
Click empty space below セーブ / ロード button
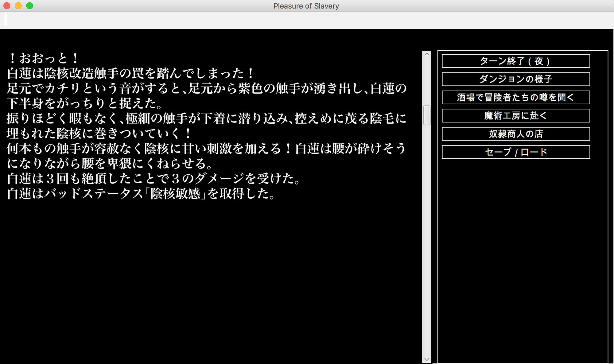[x=522, y=261]
